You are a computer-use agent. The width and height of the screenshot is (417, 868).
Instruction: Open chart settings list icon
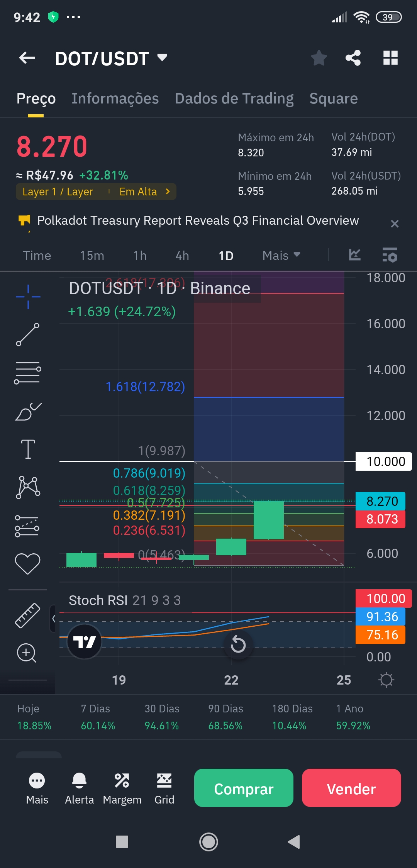click(x=390, y=255)
